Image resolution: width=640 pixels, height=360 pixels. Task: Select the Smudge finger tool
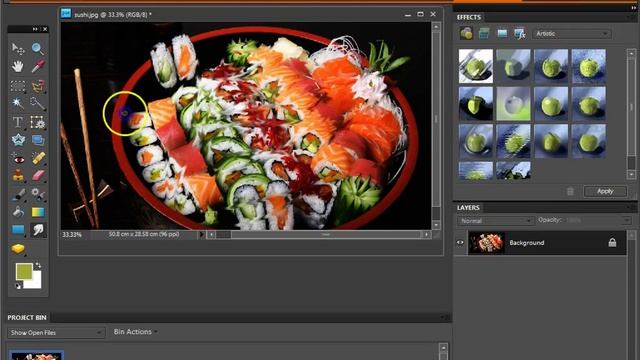pyautogui.click(x=38, y=230)
